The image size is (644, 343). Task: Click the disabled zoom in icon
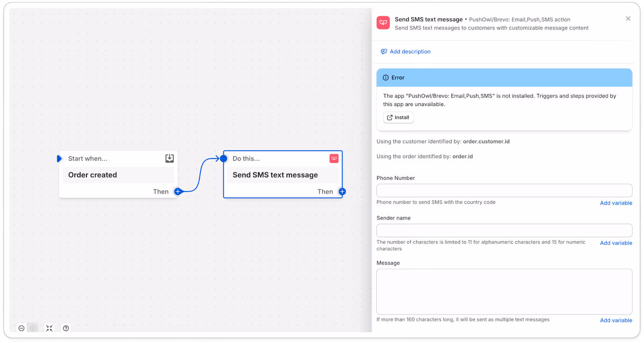tap(33, 328)
